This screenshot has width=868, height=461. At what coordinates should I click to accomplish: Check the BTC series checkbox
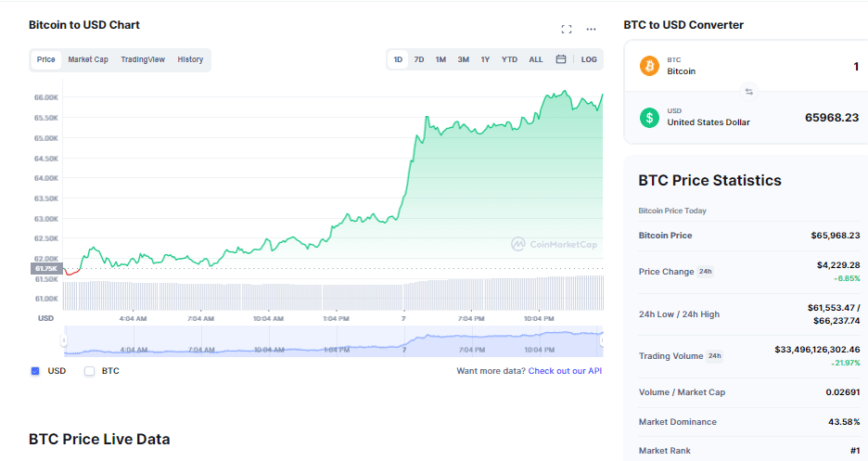(89, 371)
